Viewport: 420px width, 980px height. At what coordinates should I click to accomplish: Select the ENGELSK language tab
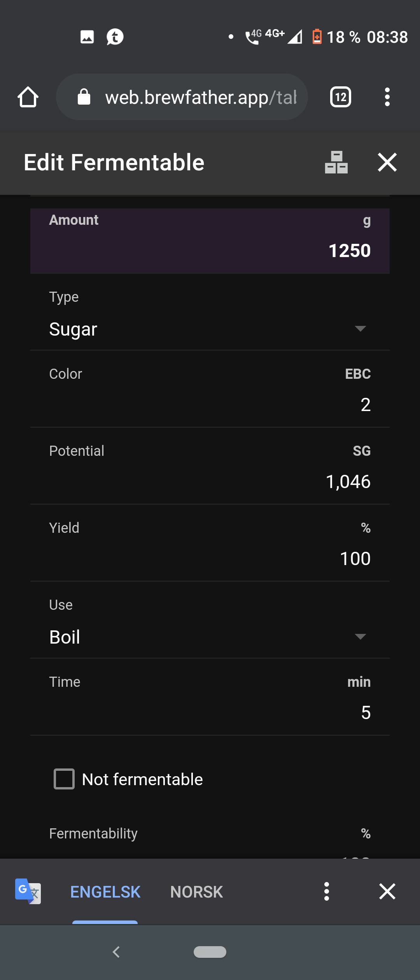click(x=105, y=892)
